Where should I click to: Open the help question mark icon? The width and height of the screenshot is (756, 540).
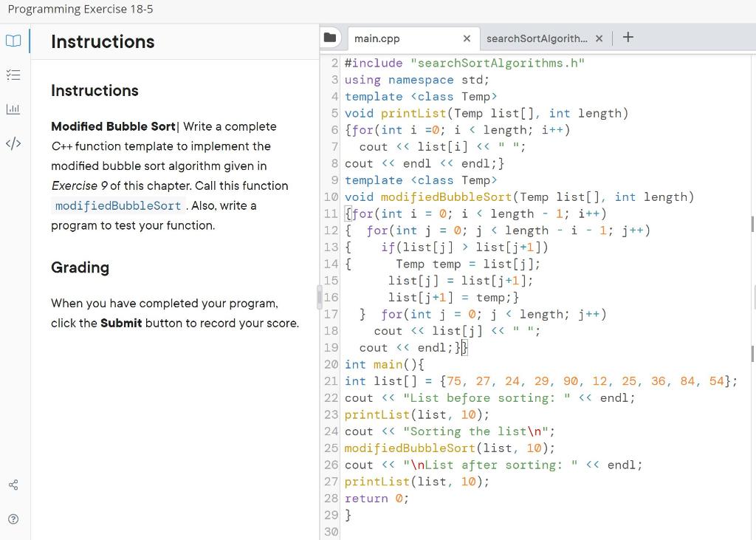point(13,519)
